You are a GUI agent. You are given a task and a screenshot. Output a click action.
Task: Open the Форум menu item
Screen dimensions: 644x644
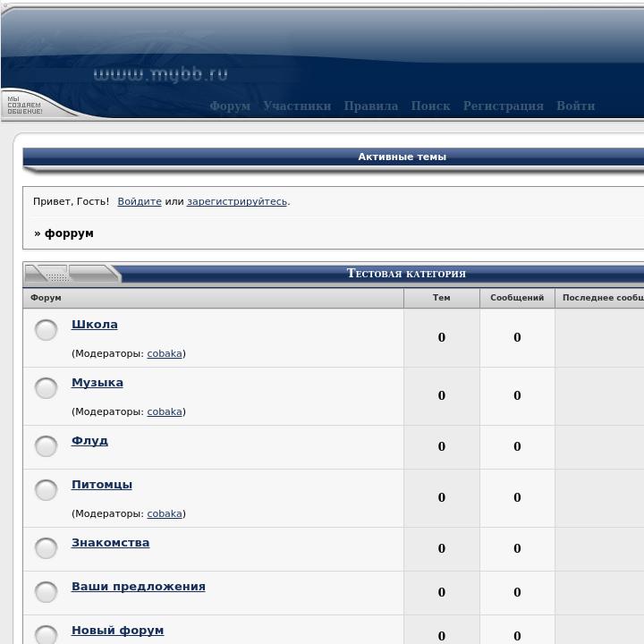click(230, 106)
